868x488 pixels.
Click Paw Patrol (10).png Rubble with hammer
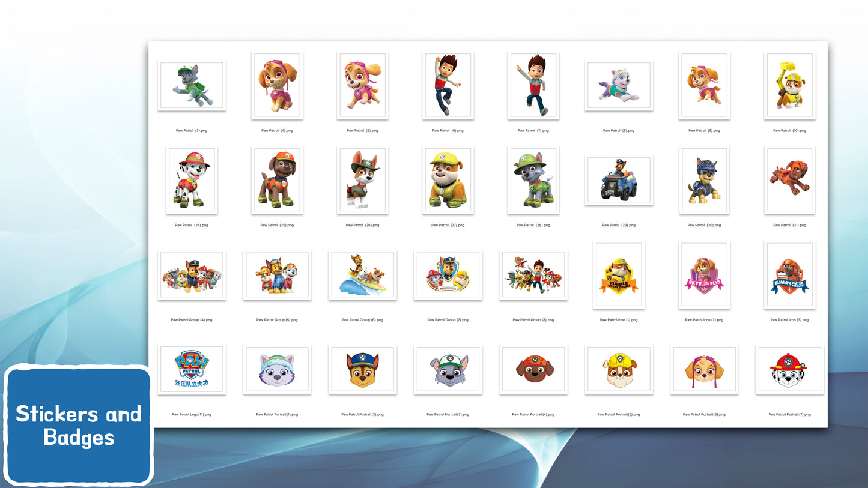789,85
